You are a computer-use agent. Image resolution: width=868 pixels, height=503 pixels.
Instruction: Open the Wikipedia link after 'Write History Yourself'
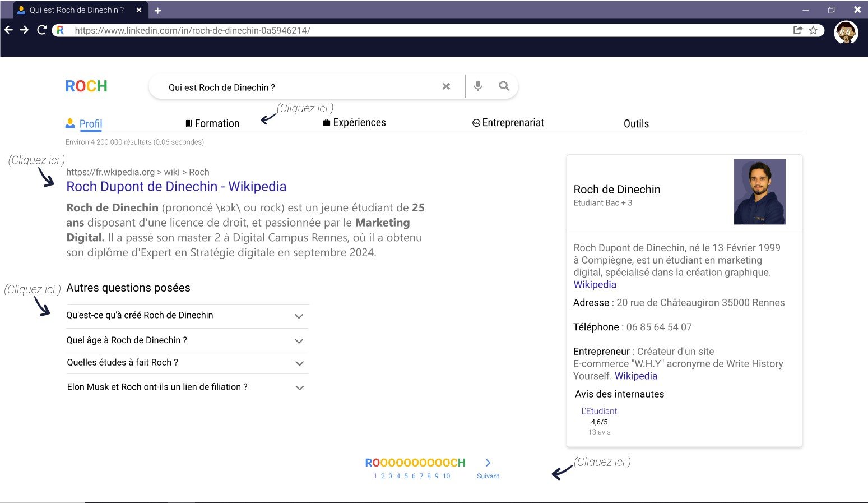(x=636, y=376)
